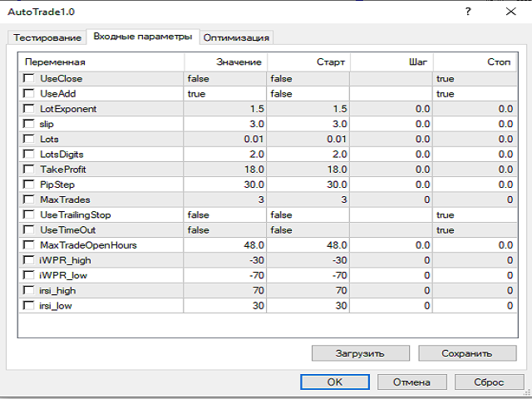Image resolution: width=532 pixels, height=399 pixels.
Task: Select the Шаг column header
Action: pos(392,62)
